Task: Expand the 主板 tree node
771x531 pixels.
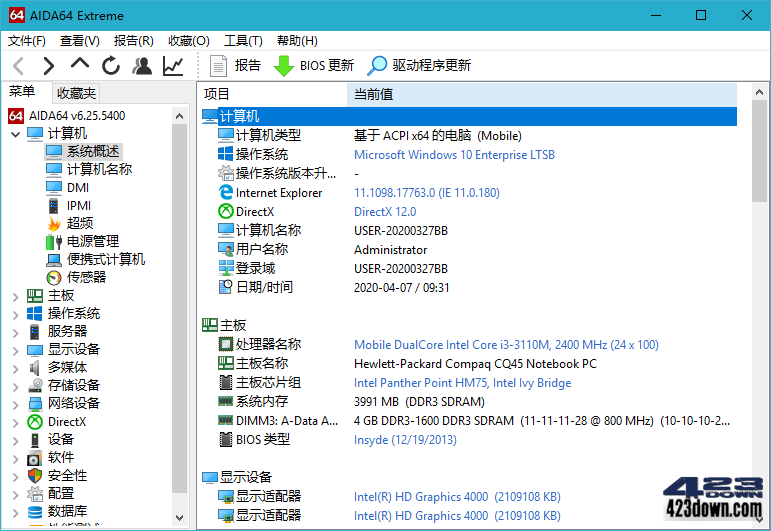Action: click(16, 296)
